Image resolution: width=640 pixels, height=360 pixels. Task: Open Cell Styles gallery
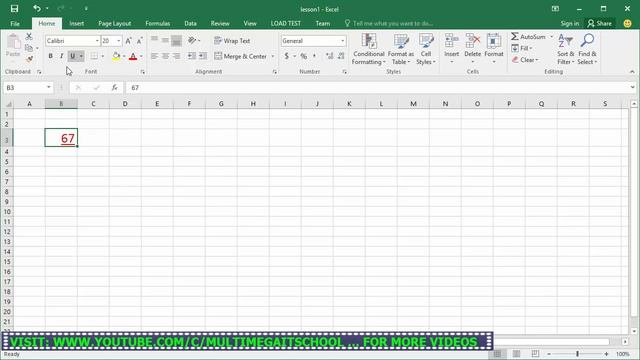[426, 49]
